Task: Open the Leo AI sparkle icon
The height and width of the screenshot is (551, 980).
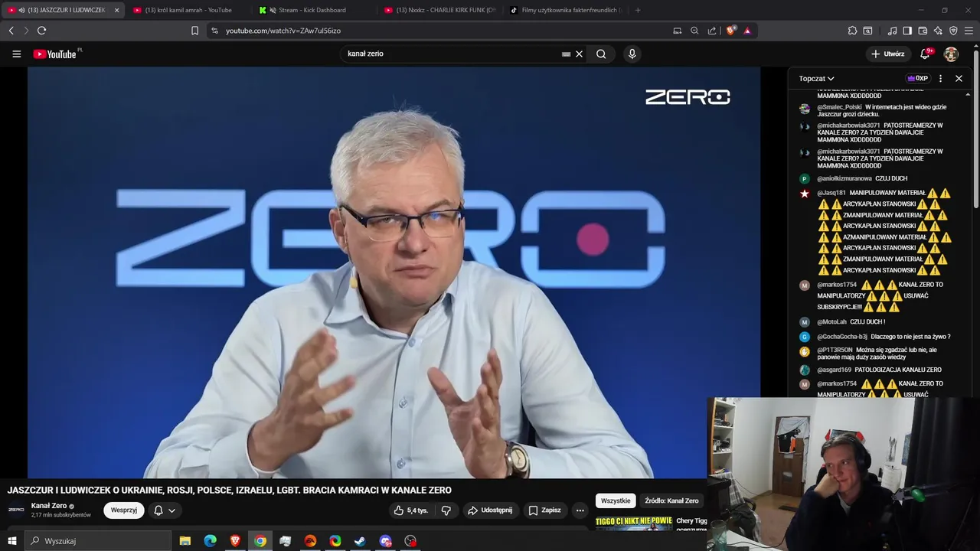Action: pos(938,31)
